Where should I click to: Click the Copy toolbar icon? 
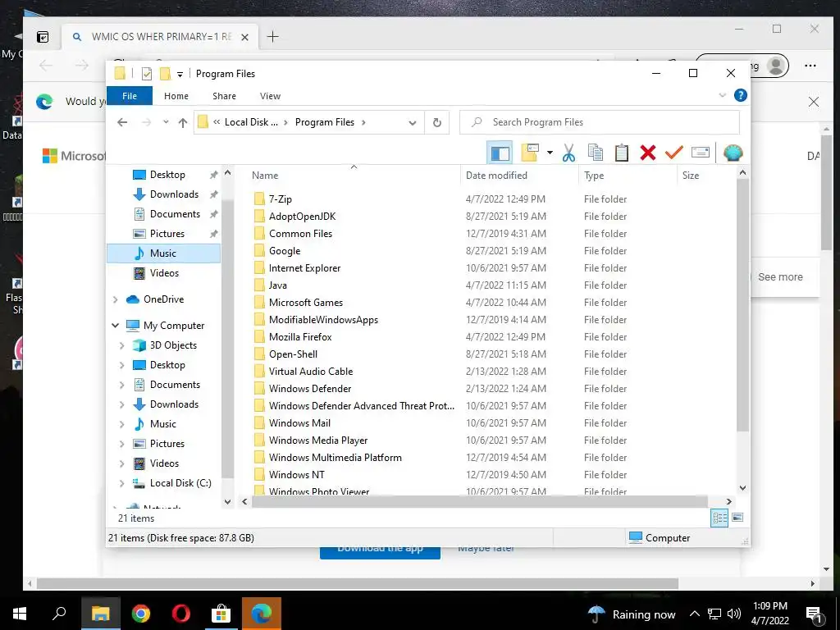(x=596, y=153)
